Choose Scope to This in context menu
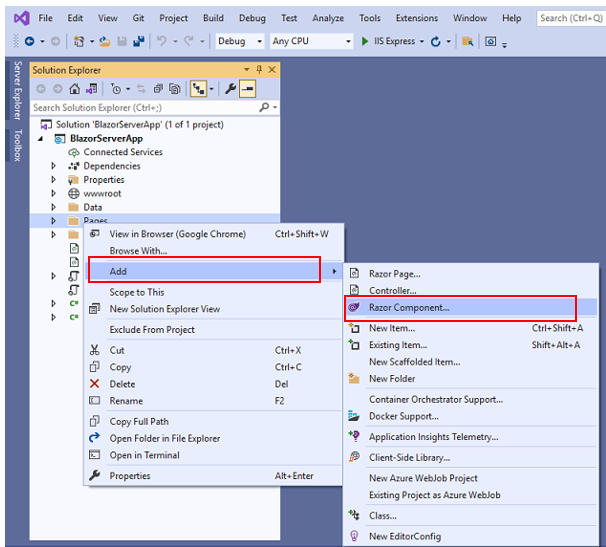 pos(213,292)
